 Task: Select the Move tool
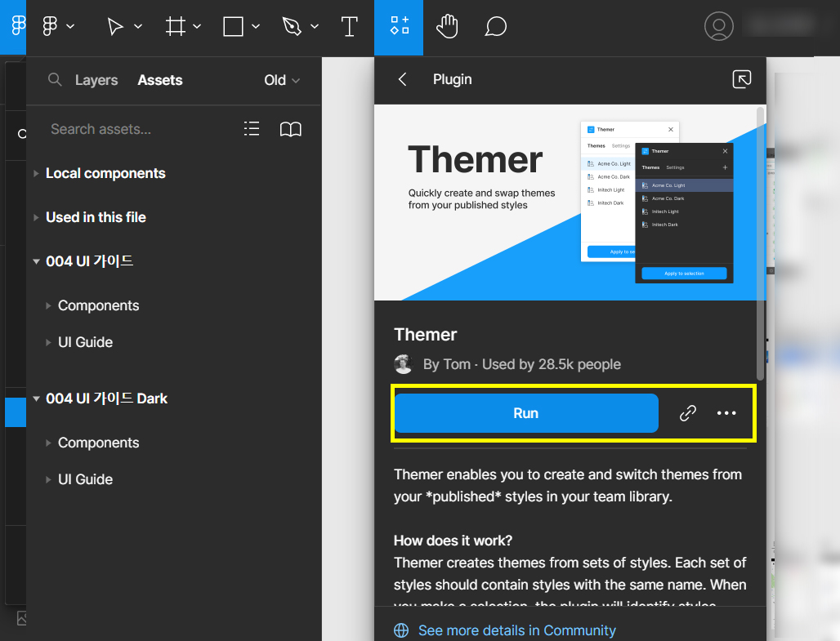115,26
